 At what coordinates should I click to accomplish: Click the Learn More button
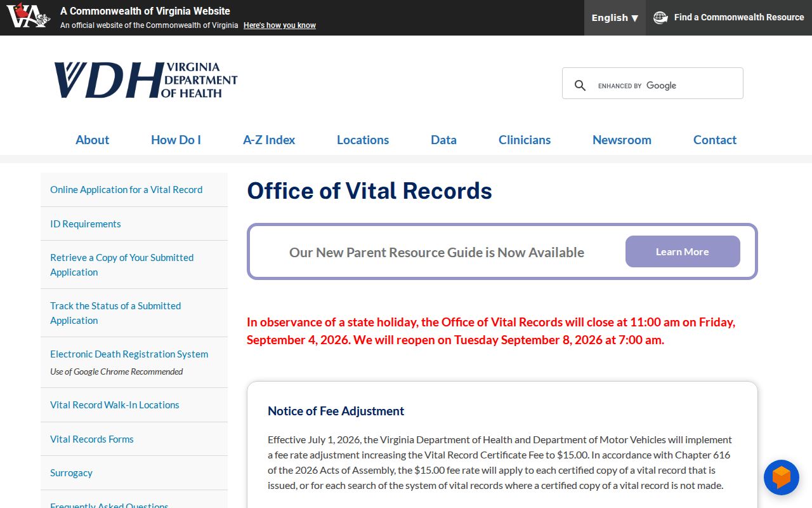tap(683, 251)
